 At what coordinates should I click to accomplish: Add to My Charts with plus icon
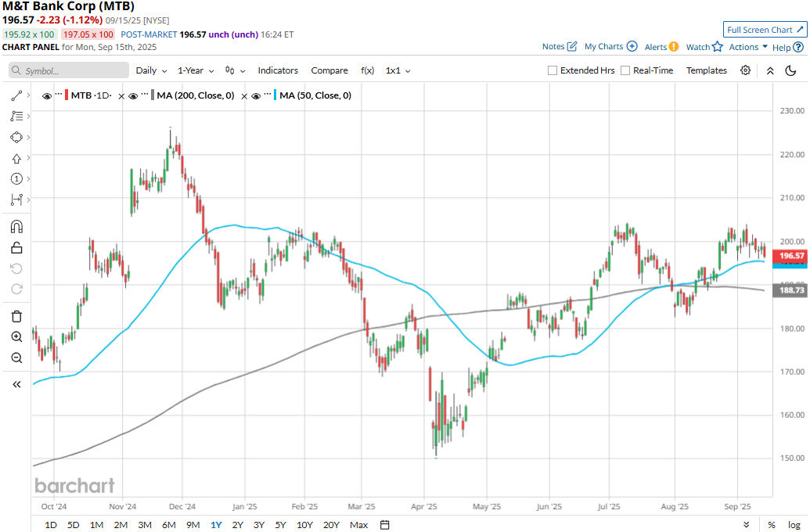[x=632, y=46]
